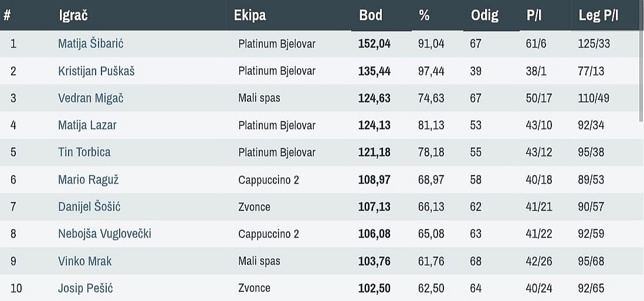Select Tin Torbica player name
The height and width of the screenshot is (301, 644).
tap(84, 152)
